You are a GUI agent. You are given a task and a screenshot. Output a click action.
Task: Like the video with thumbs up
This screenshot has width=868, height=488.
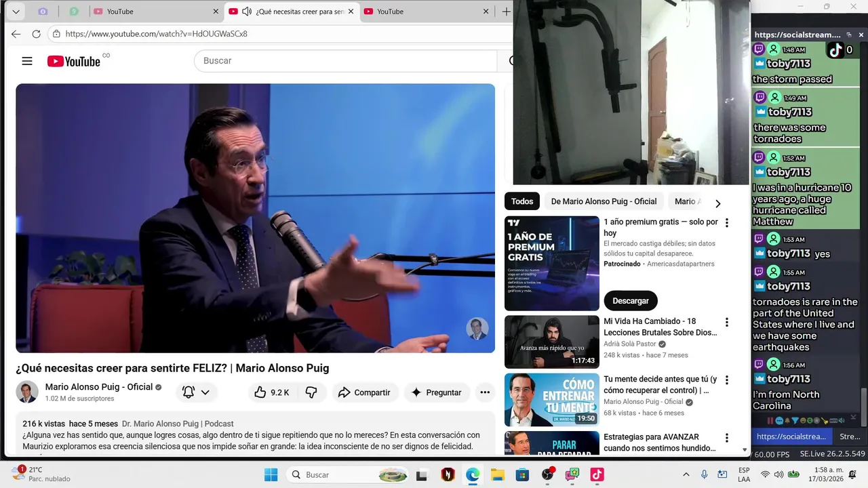click(x=271, y=392)
